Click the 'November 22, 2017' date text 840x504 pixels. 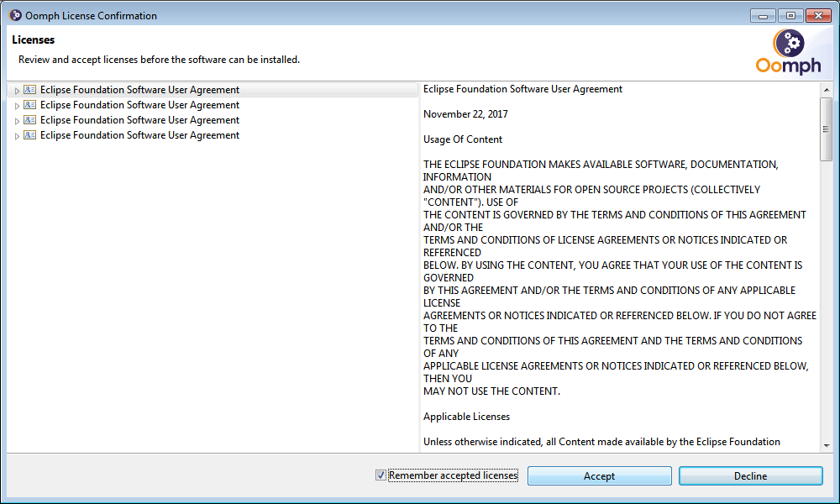[465, 114]
